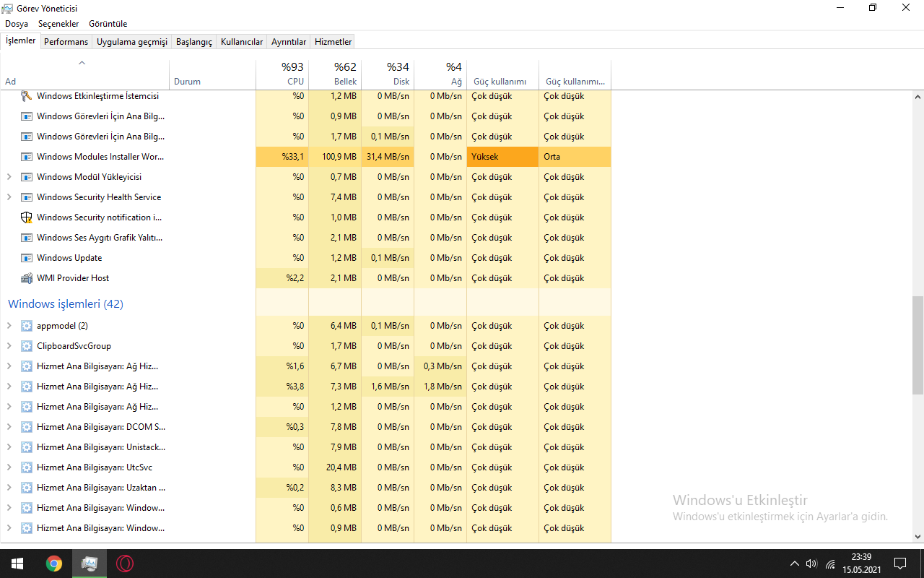Screen dimensions: 924x578
Task: Click the 1,8 Mb/sn network cell
Action: [440, 387]
